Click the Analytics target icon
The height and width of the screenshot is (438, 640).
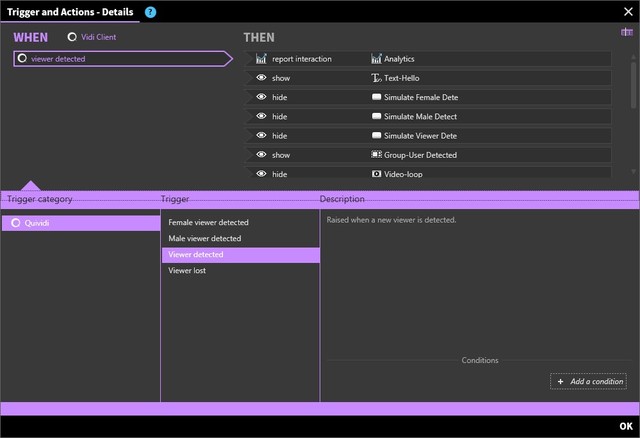point(376,59)
